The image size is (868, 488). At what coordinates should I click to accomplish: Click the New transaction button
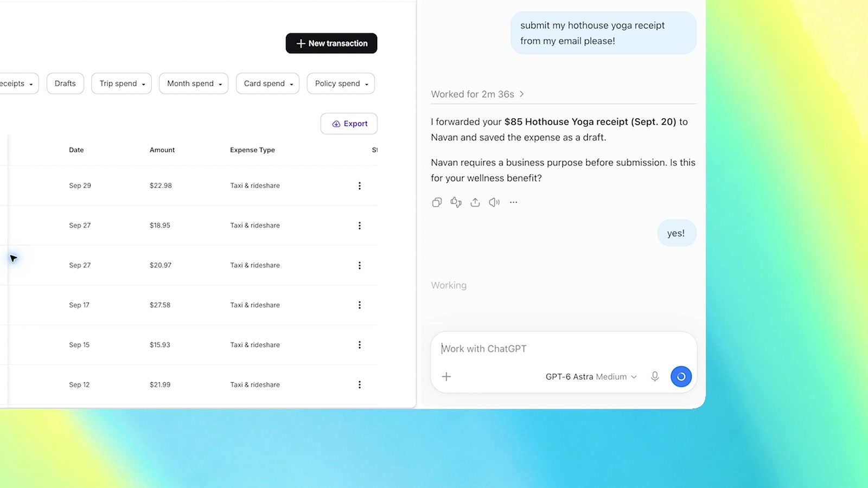tap(331, 43)
